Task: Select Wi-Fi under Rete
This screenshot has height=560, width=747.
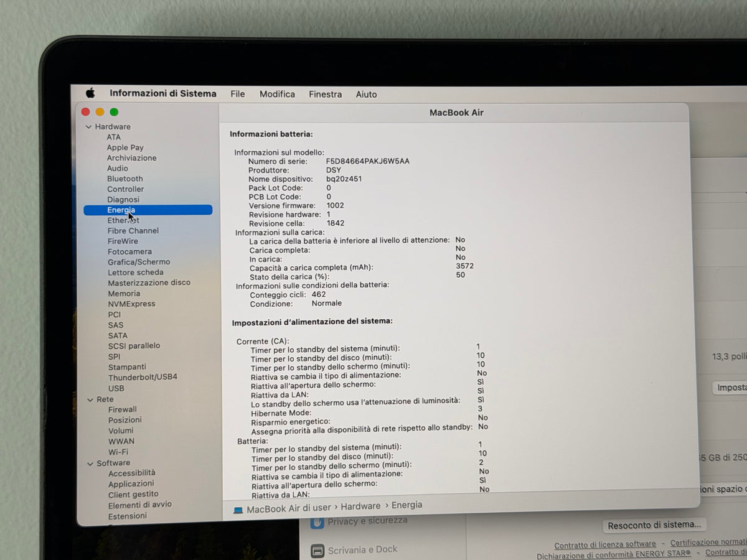Action: [118, 452]
